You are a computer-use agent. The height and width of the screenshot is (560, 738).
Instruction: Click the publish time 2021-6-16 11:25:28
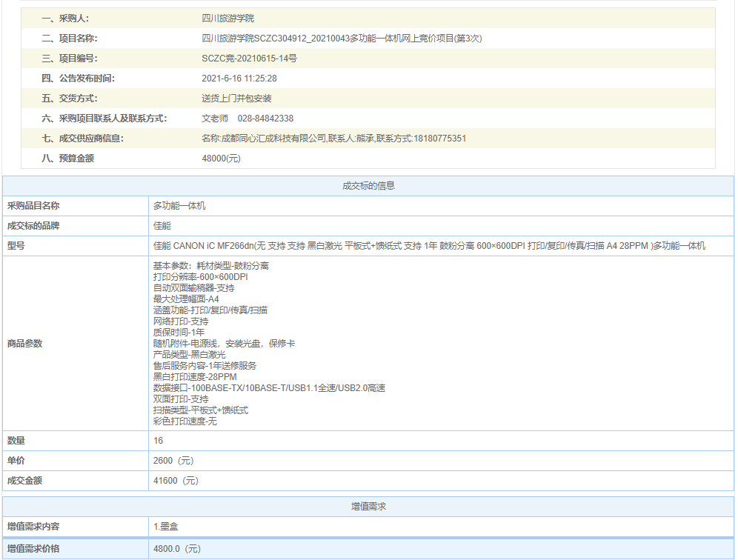(x=239, y=79)
